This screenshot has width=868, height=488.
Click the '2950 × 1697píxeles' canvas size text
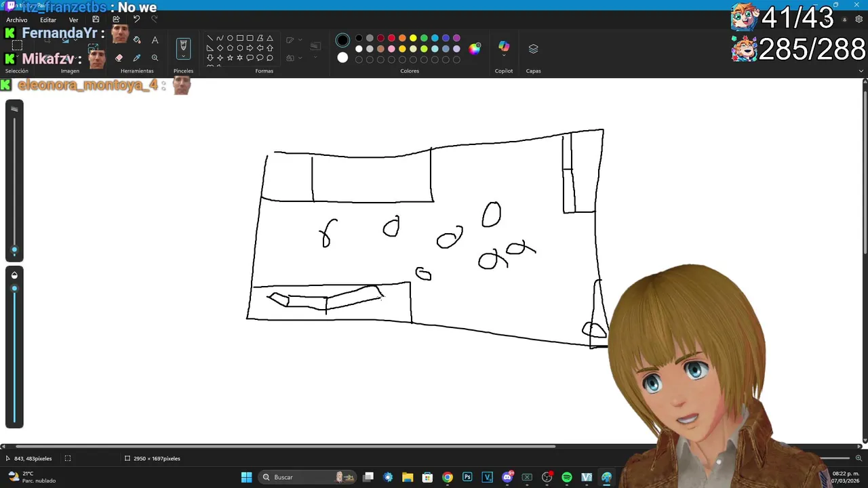tap(157, 459)
